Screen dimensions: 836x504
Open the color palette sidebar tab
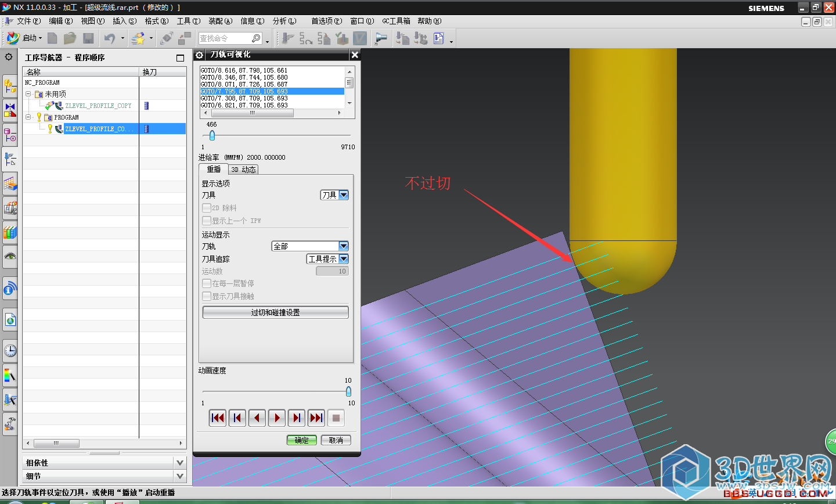(x=10, y=376)
